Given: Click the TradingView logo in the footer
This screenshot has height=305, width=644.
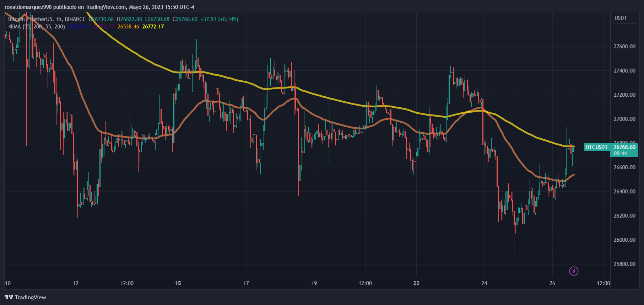Looking at the screenshot, I should pyautogui.click(x=26, y=297).
